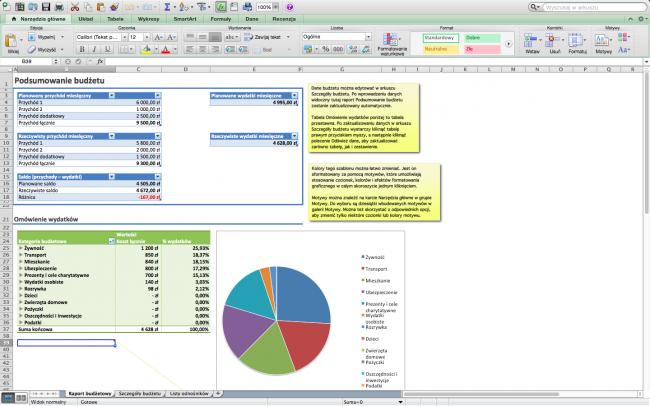Viewport: 650px width, 406px height.
Task: Decrease font size with smaller A
Action: pyautogui.click(x=171, y=37)
